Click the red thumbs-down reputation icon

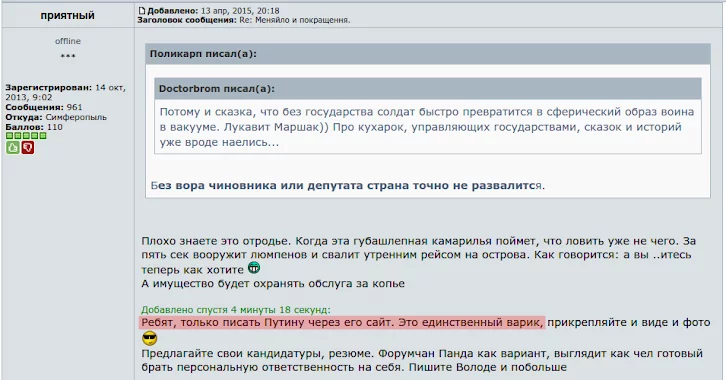28,148
